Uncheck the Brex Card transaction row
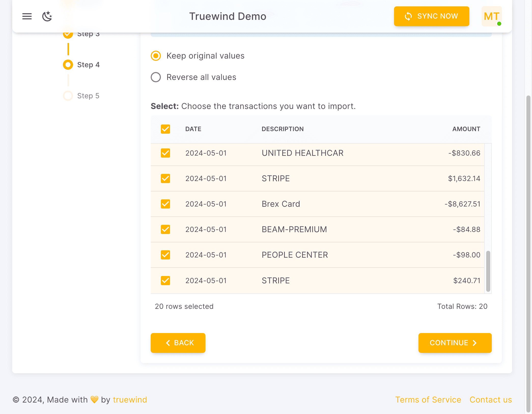This screenshot has height=414, width=532. 165,204
